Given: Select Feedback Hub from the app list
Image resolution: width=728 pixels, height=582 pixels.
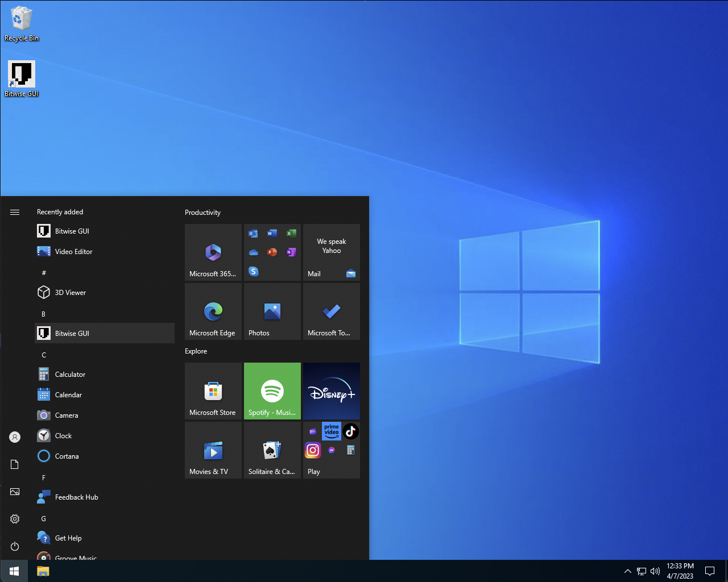Looking at the screenshot, I should coord(76,497).
